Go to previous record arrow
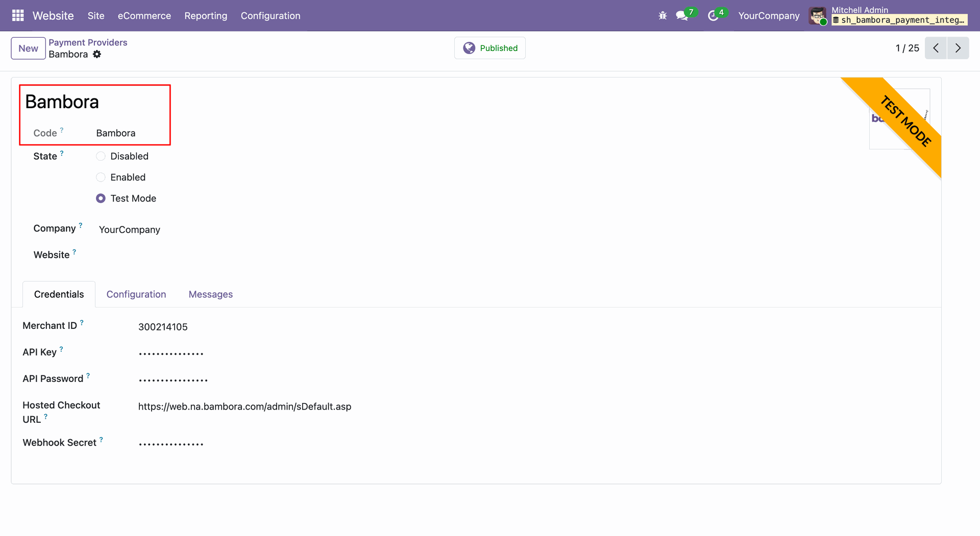The image size is (980, 536). pyautogui.click(x=936, y=48)
